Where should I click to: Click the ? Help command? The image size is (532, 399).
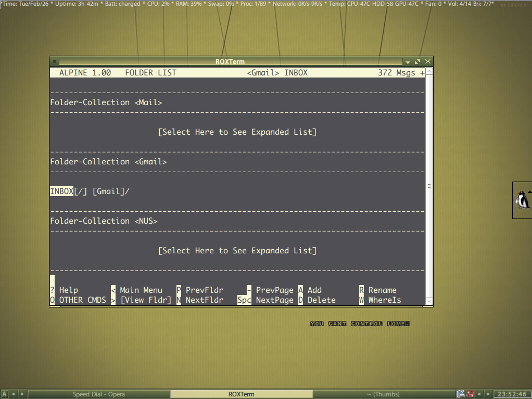click(x=64, y=290)
